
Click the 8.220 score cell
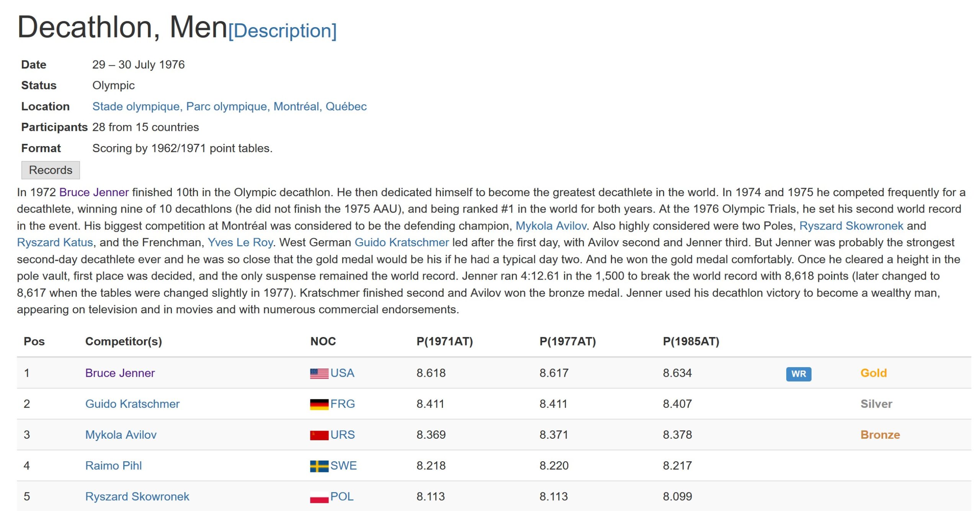tap(554, 466)
